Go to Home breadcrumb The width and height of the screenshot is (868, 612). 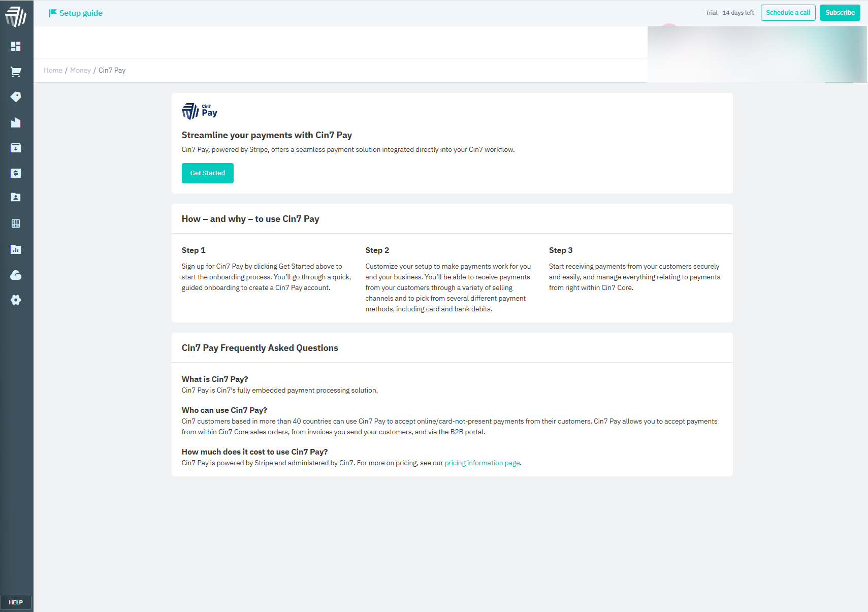(x=53, y=71)
